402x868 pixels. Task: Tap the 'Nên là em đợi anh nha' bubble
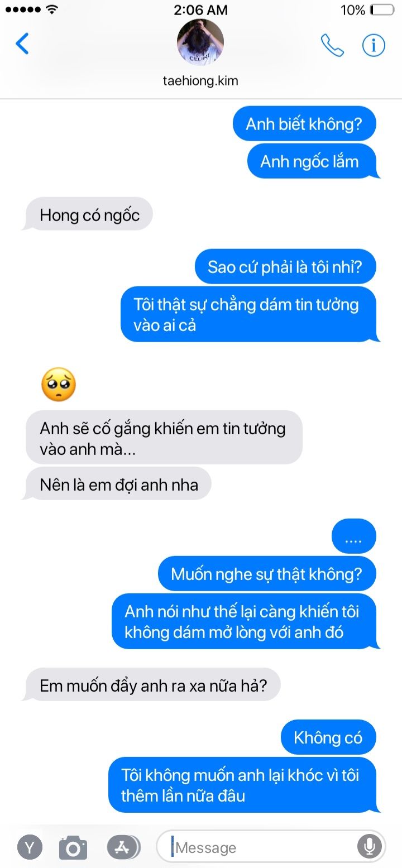(x=118, y=484)
